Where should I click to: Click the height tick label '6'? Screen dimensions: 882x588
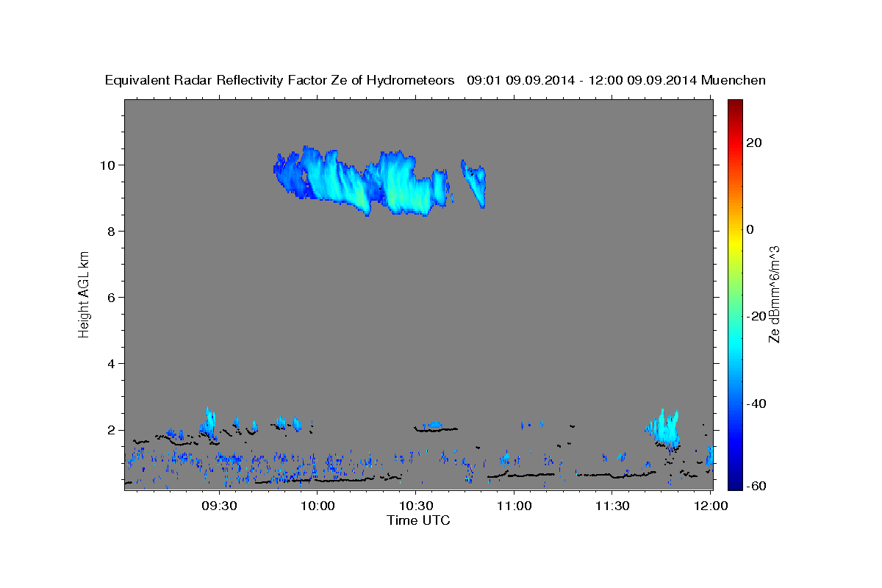(x=112, y=297)
